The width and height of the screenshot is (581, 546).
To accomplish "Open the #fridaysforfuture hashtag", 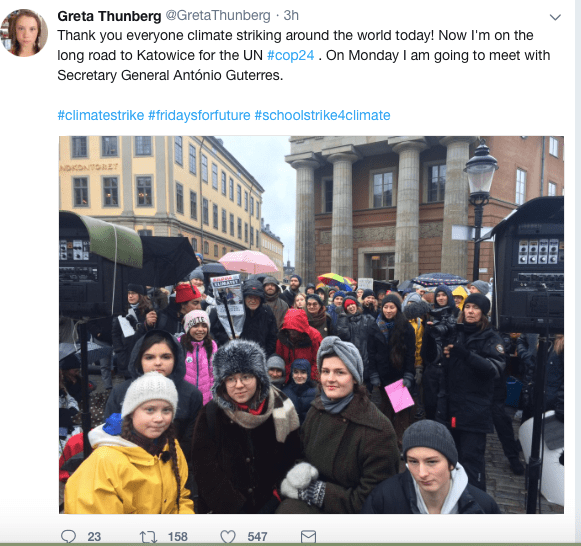I will click(x=199, y=115).
